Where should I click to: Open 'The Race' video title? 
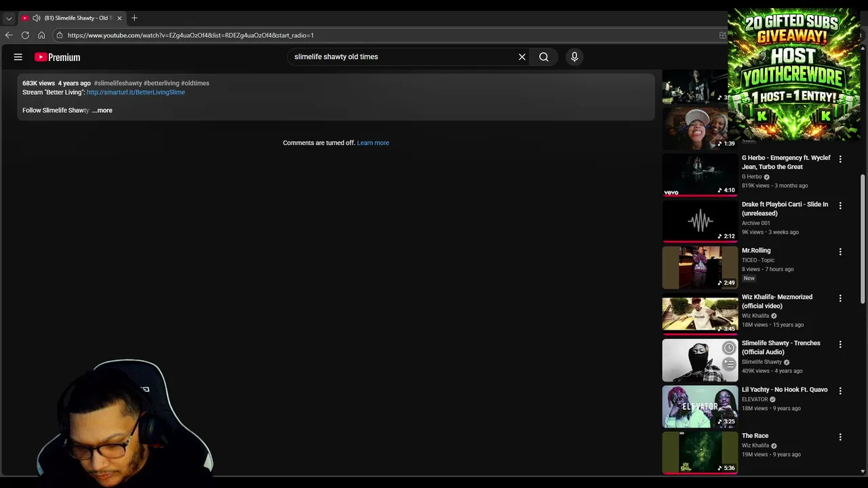pyautogui.click(x=755, y=436)
